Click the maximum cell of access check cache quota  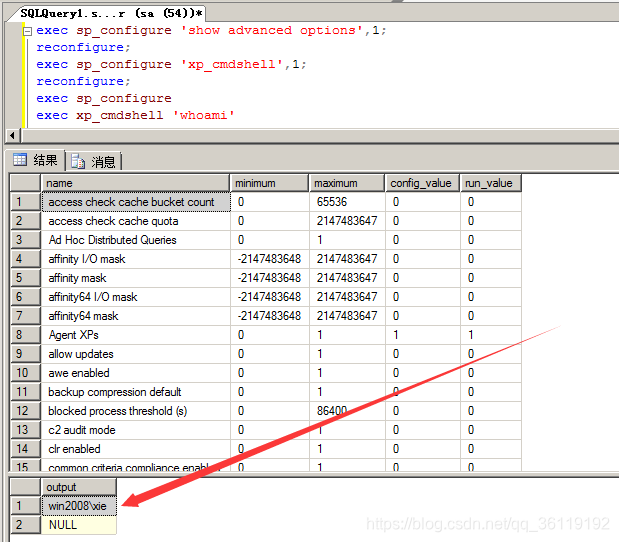[347, 221]
